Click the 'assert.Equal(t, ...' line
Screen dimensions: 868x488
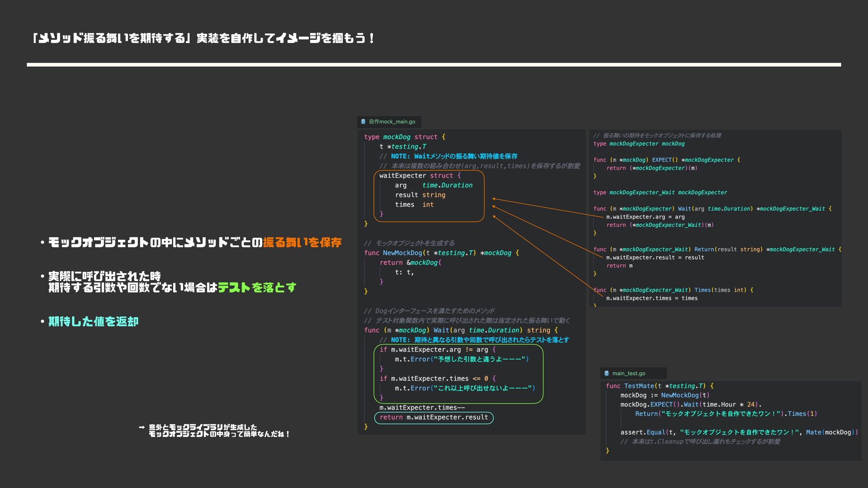(739, 432)
